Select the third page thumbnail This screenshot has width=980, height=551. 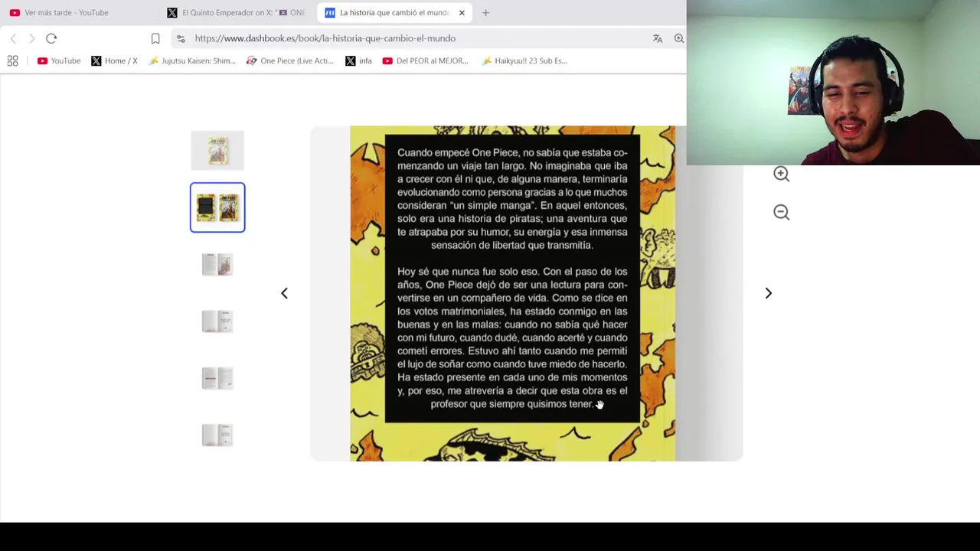pos(217,265)
